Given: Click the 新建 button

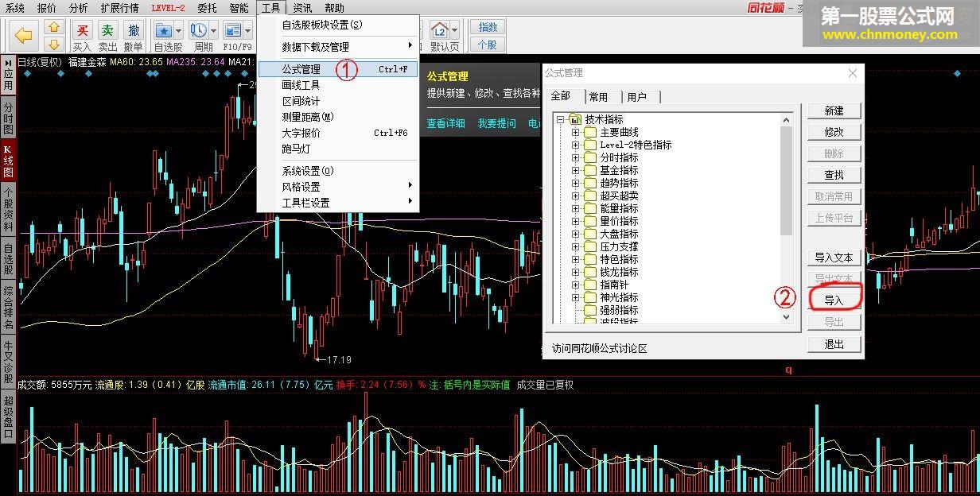Looking at the screenshot, I should (834, 110).
